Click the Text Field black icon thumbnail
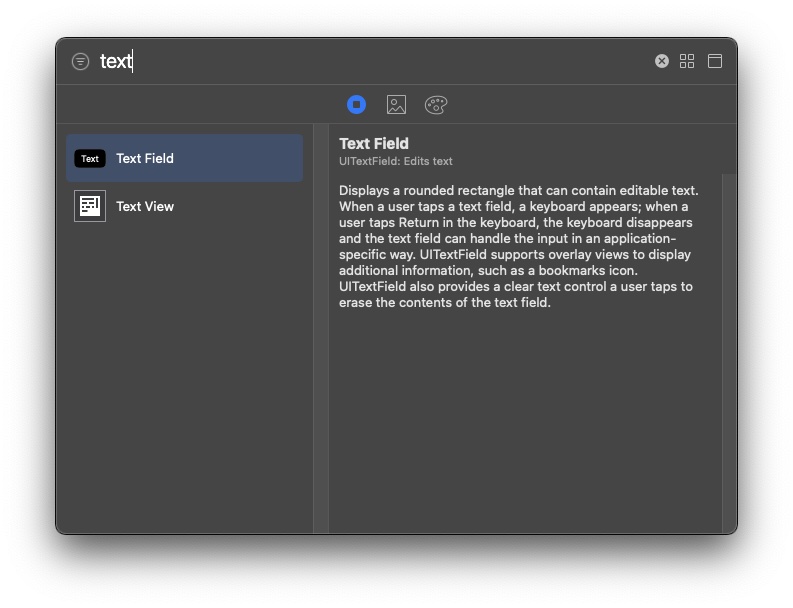This screenshot has width=793, height=608. (x=90, y=158)
